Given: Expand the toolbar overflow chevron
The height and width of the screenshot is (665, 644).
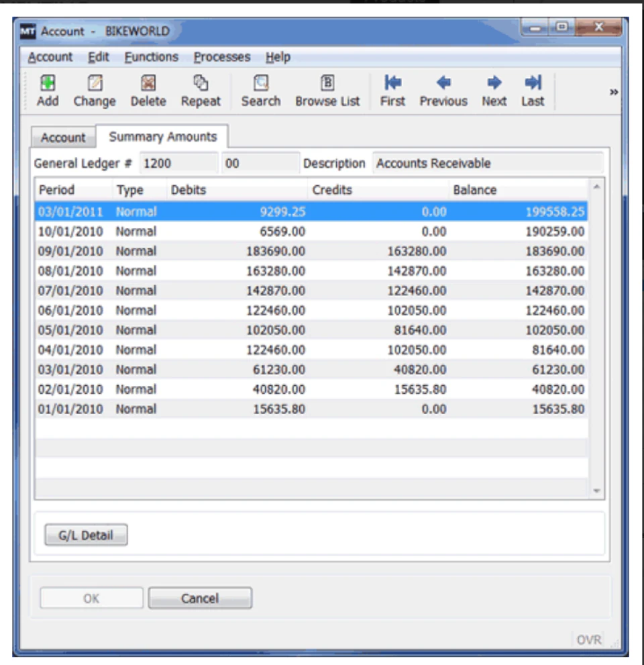Looking at the screenshot, I should pyautogui.click(x=613, y=93).
